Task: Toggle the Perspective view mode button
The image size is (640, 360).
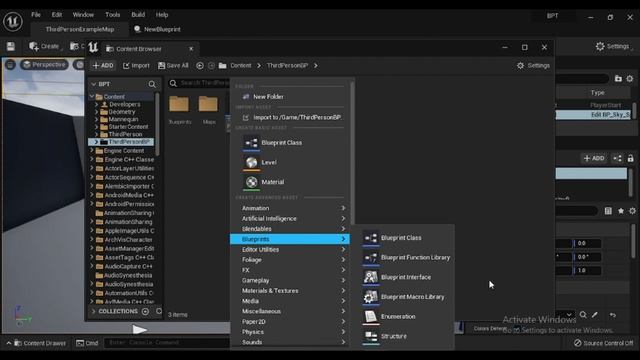Action: coord(44,64)
